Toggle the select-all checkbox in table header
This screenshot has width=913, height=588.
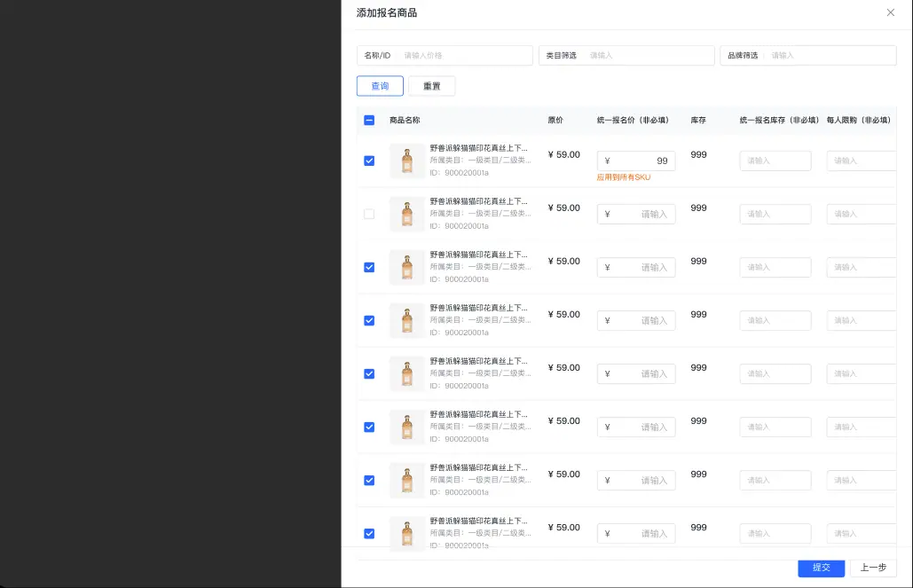tap(369, 120)
